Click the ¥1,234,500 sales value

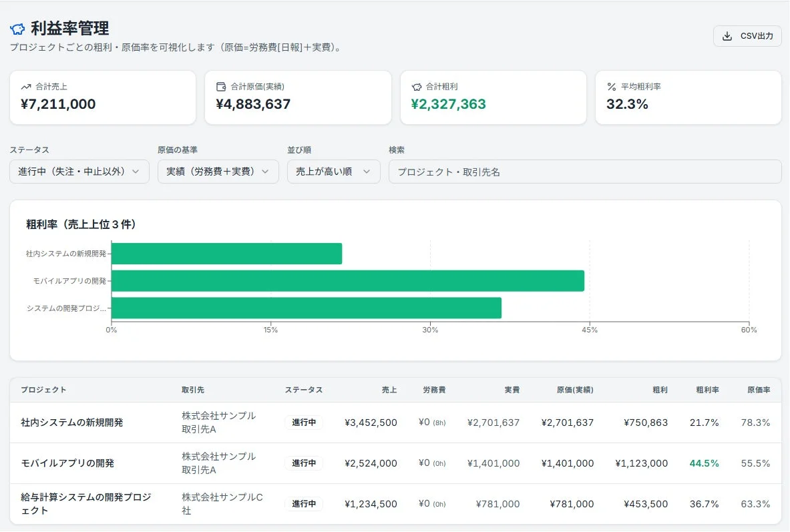371,504
